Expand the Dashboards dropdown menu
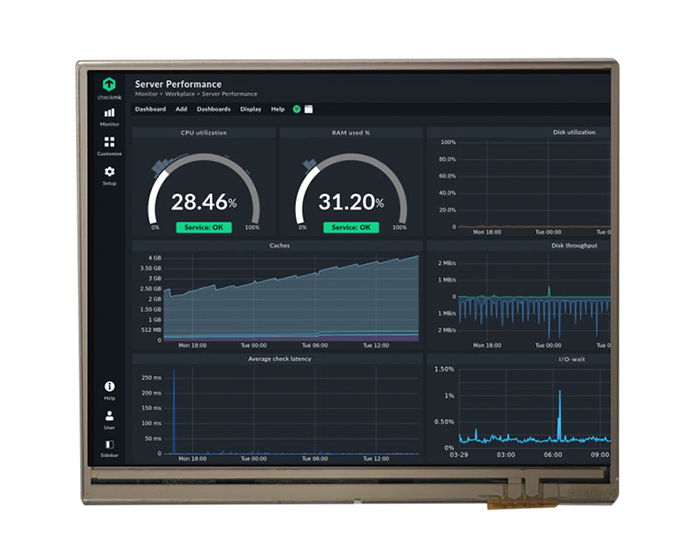Image resolution: width=700 pixels, height=556 pixels. (x=213, y=109)
